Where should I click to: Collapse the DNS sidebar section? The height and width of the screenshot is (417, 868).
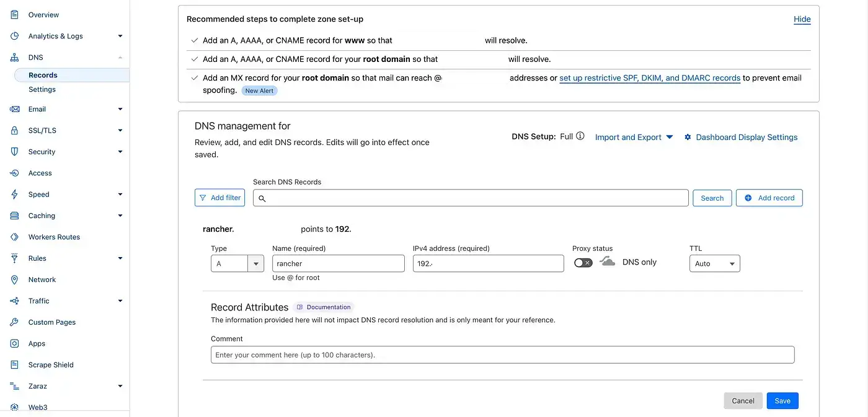[120, 58]
